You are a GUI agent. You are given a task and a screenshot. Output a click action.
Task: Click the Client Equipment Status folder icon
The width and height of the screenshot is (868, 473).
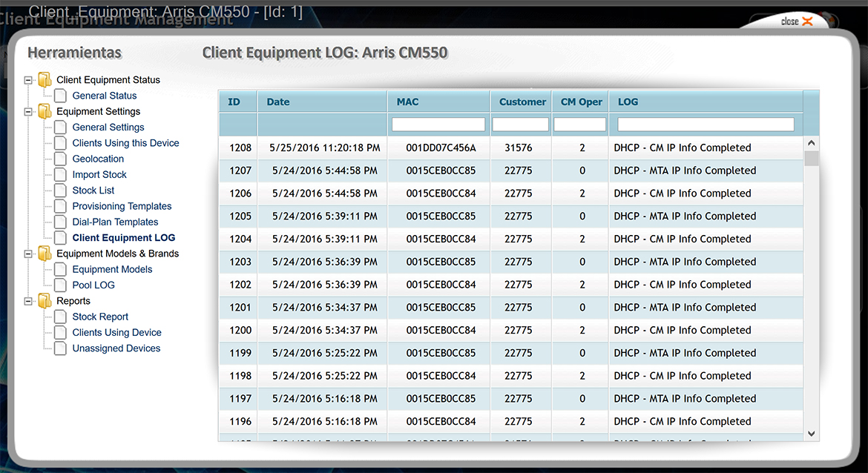click(x=45, y=80)
